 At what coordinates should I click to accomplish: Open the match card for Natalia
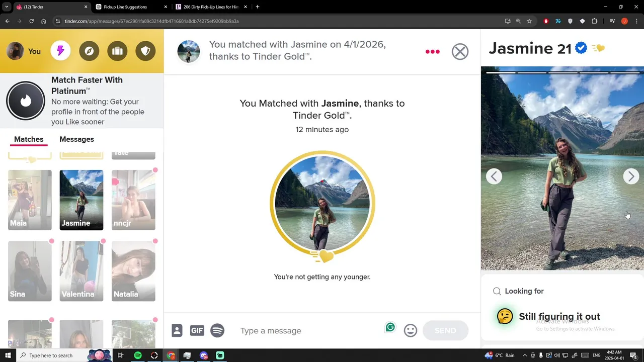tap(133, 271)
